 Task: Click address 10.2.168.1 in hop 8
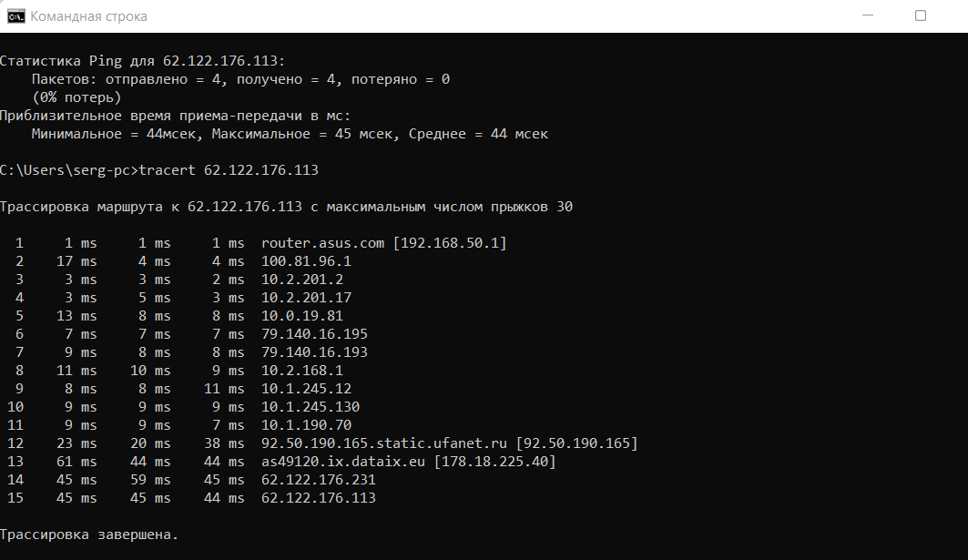[301, 371]
